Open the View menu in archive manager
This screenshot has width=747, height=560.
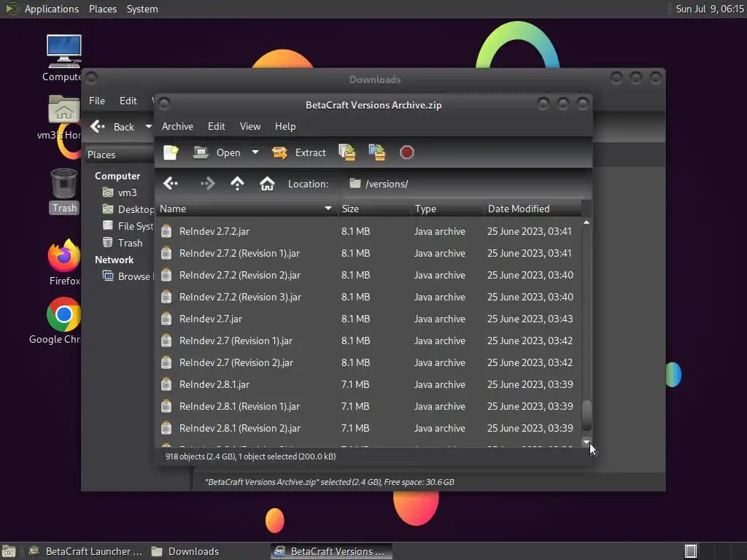pyautogui.click(x=250, y=126)
